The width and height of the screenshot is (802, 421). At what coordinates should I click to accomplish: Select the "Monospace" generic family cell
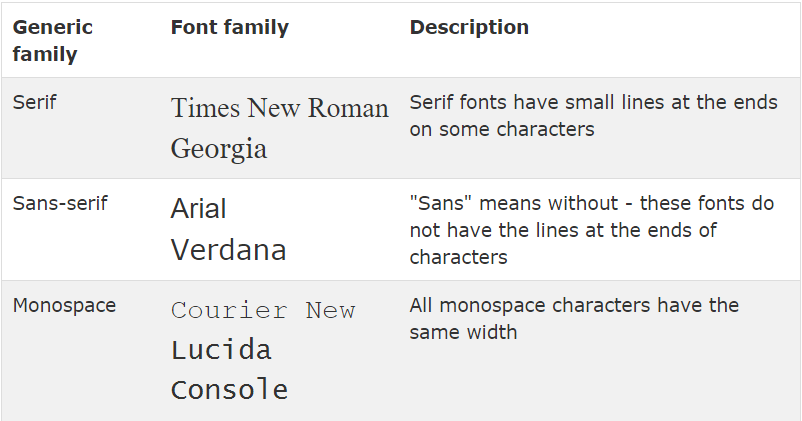click(x=64, y=305)
